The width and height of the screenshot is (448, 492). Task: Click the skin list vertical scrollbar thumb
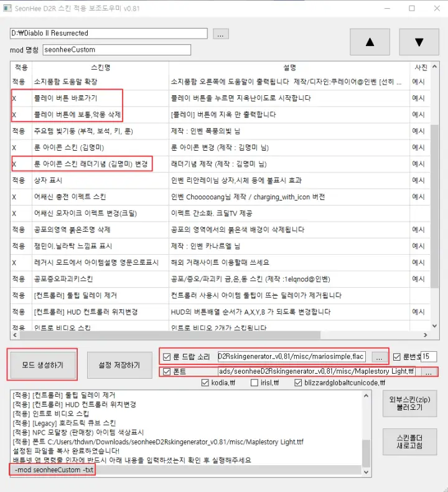(x=434, y=207)
